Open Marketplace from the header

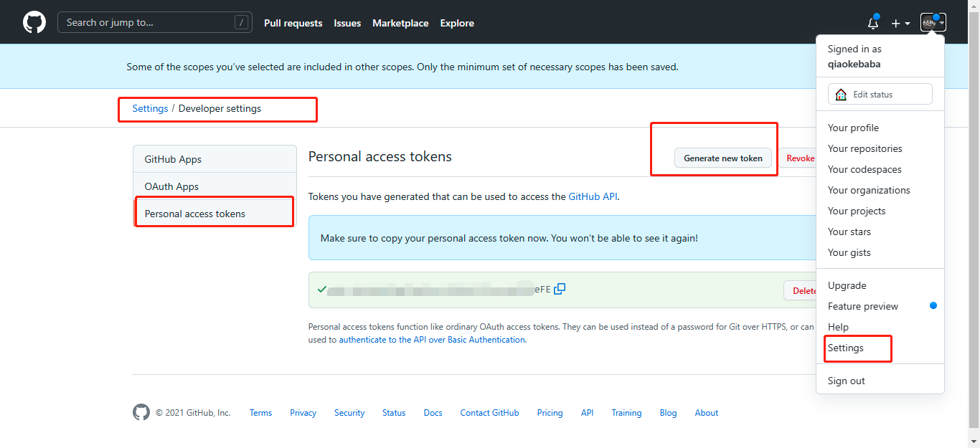click(400, 23)
